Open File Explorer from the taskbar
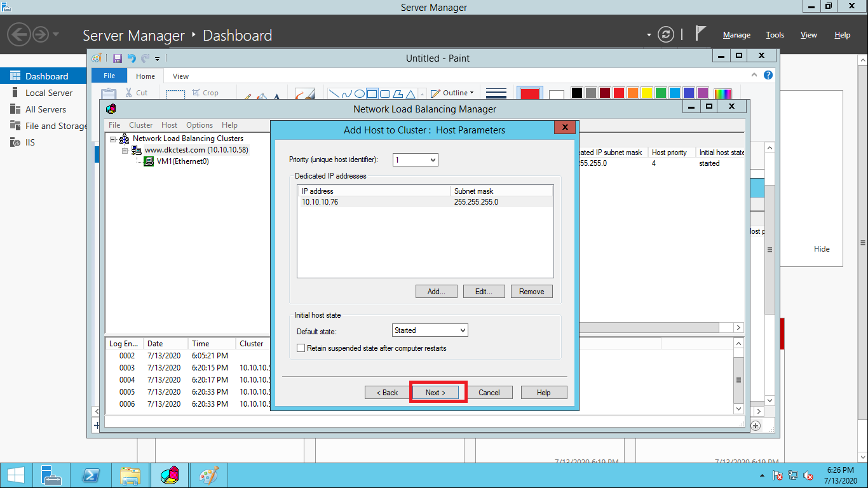The height and width of the screenshot is (488, 868). pos(130,475)
